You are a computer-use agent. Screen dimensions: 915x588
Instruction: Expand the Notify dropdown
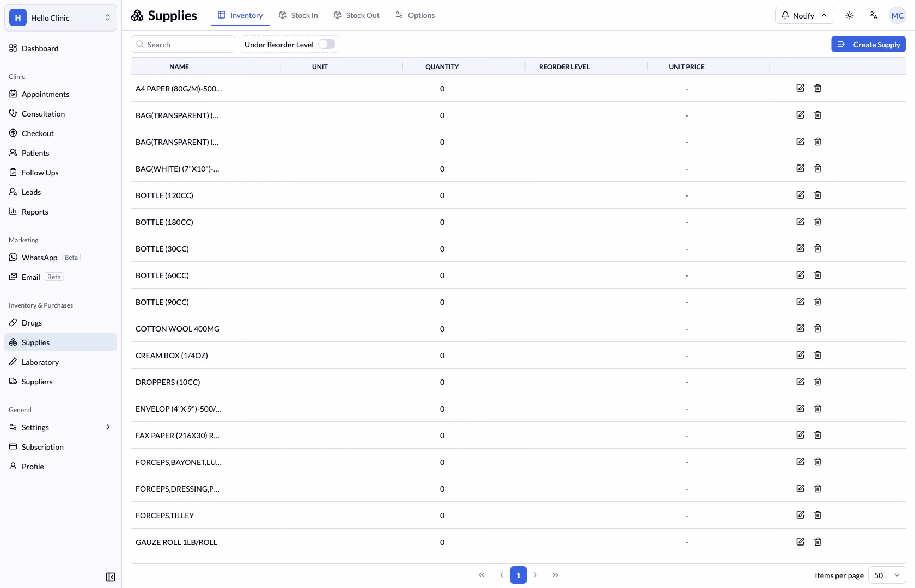coord(804,15)
